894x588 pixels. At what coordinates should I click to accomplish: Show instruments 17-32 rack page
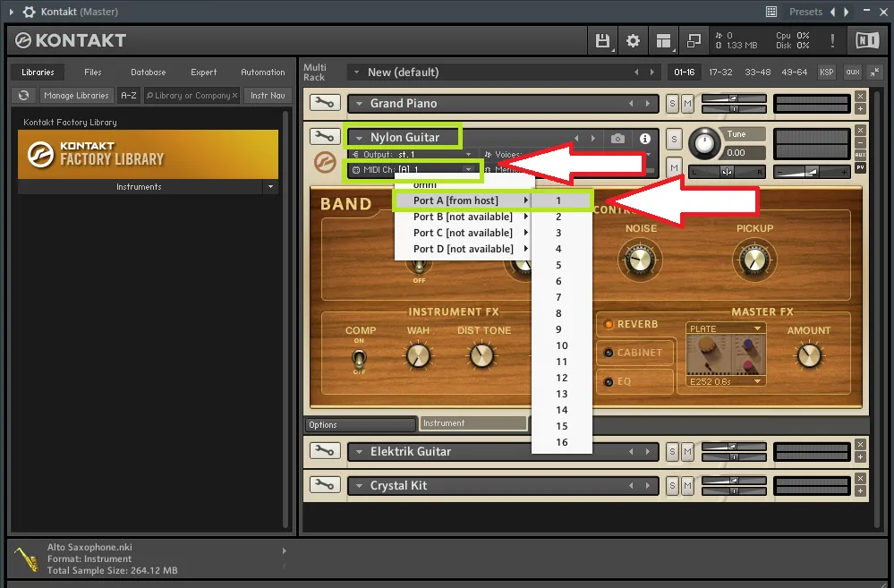pyautogui.click(x=720, y=72)
